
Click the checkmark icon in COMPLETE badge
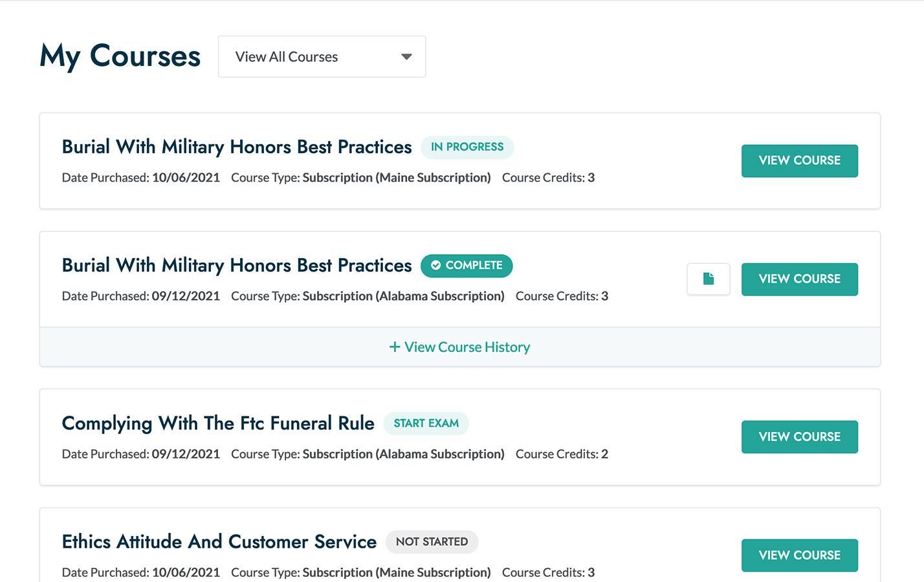click(x=435, y=265)
